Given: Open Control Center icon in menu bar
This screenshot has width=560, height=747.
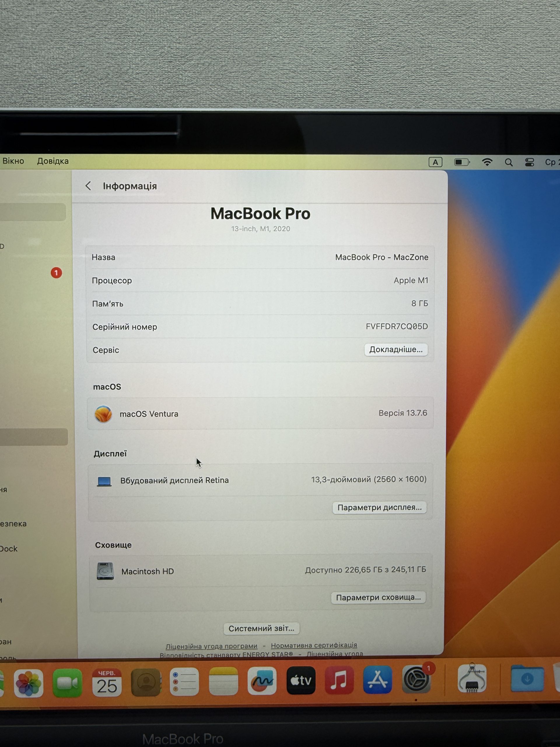Looking at the screenshot, I should click(530, 163).
